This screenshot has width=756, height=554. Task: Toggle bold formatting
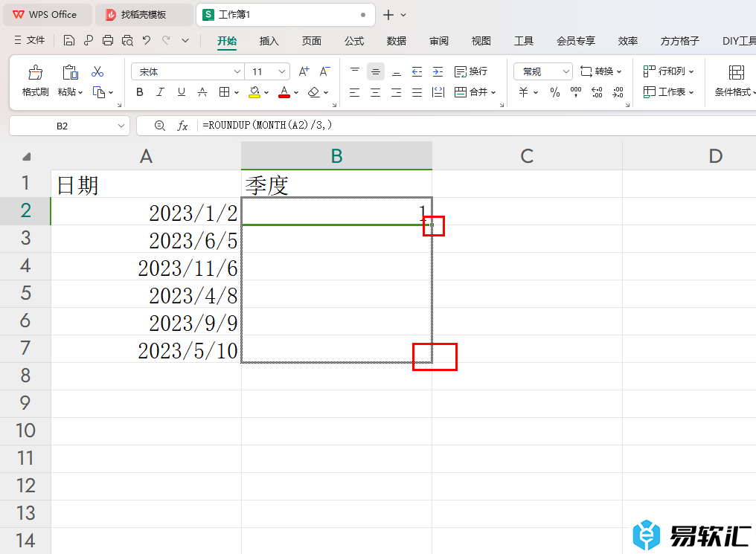[140, 92]
